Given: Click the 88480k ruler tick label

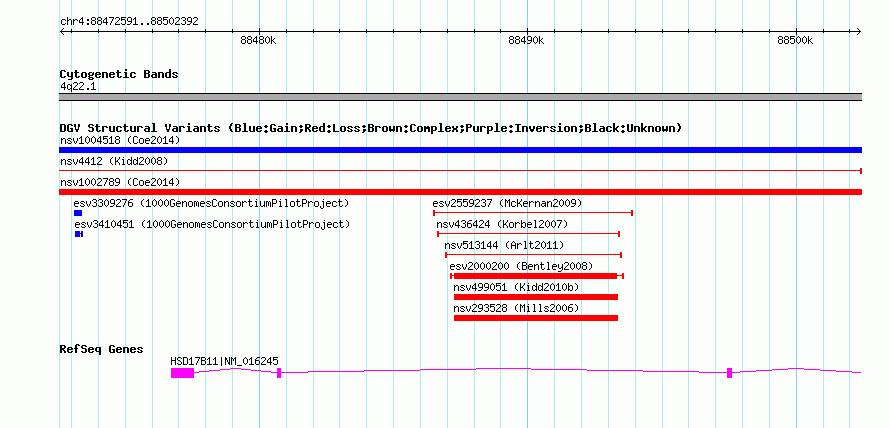Looking at the screenshot, I should [258, 40].
